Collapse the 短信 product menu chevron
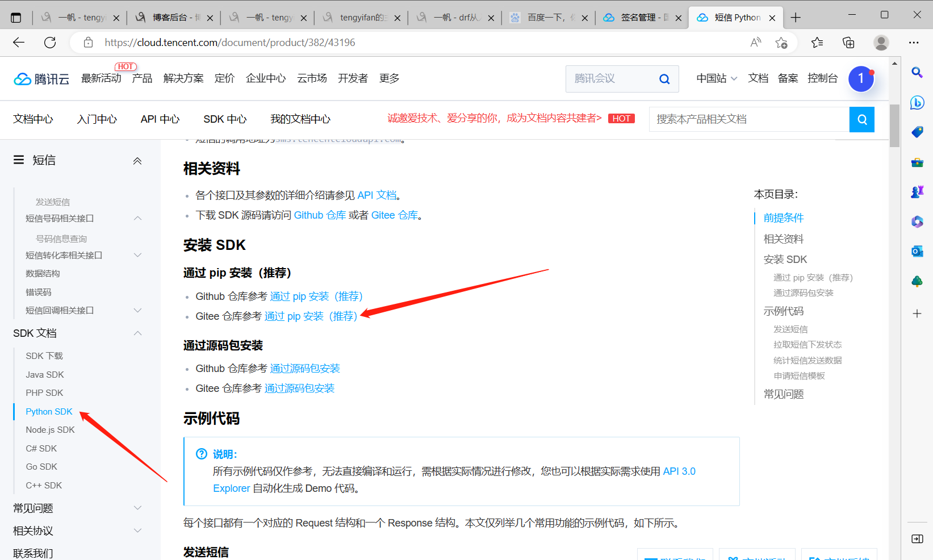933x560 pixels. pos(137,161)
